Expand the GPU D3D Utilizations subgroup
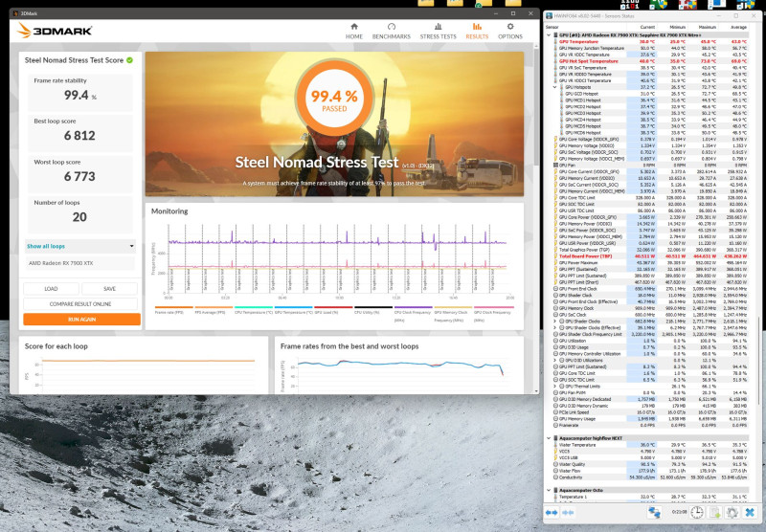 [x=555, y=360]
